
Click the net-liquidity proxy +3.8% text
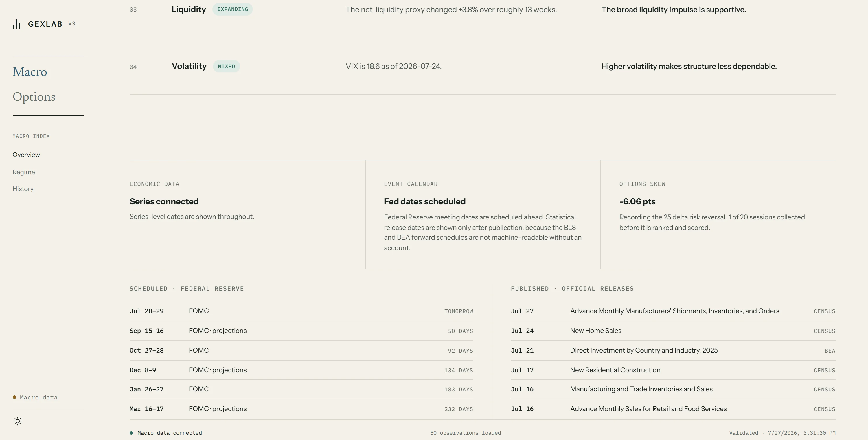point(451,10)
